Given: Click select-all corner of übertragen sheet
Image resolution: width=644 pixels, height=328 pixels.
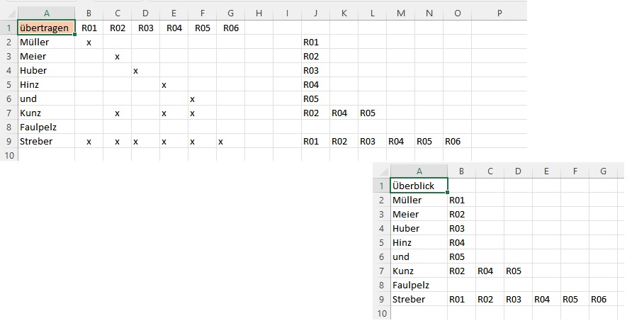Looking at the screenshot, I should (9, 13).
